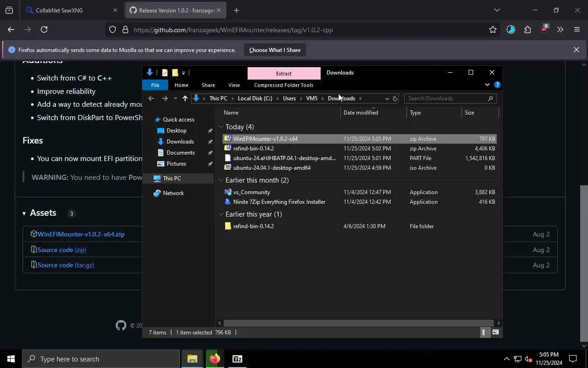Sort files by Type column
The image size is (588, 368).
click(434, 113)
